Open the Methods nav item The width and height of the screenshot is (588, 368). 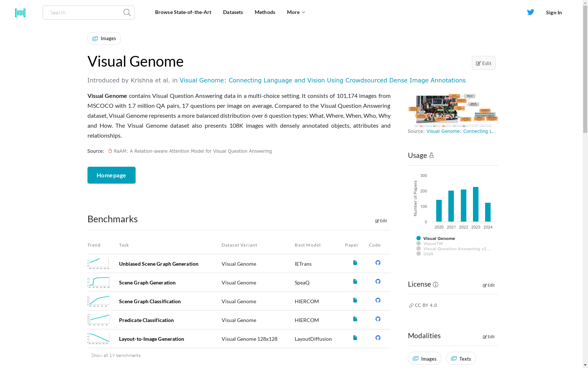[265, 12]
